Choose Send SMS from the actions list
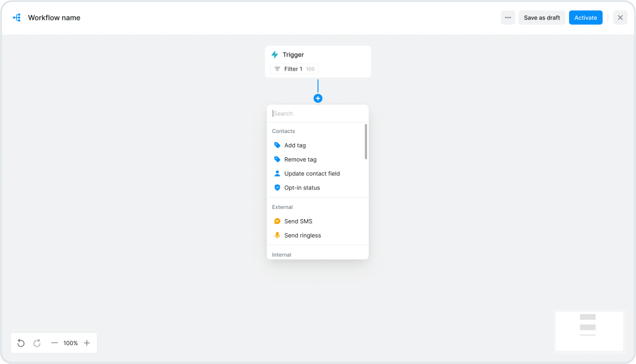 [x=299, y=221]
